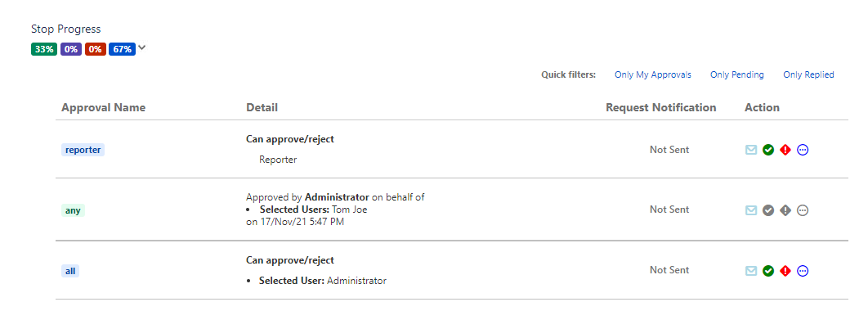
Task: Click the grey ellipsis for any approval
Action: point(803,210)
